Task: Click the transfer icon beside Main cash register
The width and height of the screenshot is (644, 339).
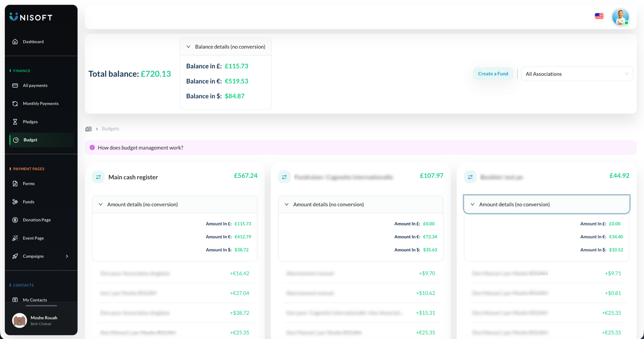Action: pyautogui.click(x=98, y=177)
